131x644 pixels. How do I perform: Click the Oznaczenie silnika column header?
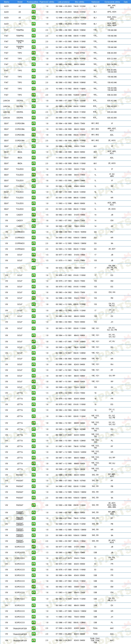(112, 2)
